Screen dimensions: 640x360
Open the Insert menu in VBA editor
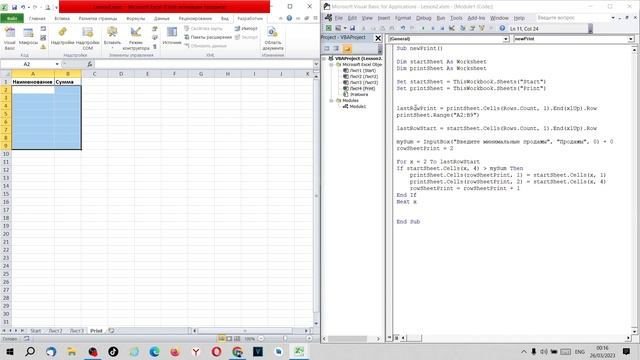(x=384, y=18)
